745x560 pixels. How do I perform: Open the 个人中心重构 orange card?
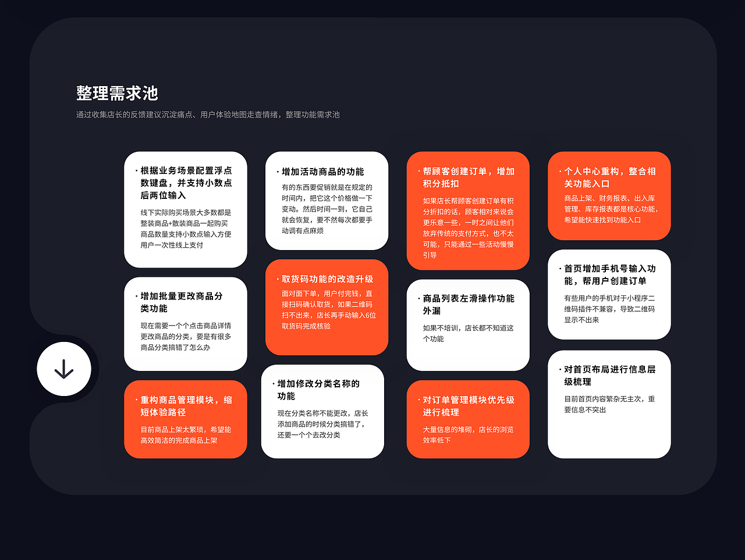point(609,195)
